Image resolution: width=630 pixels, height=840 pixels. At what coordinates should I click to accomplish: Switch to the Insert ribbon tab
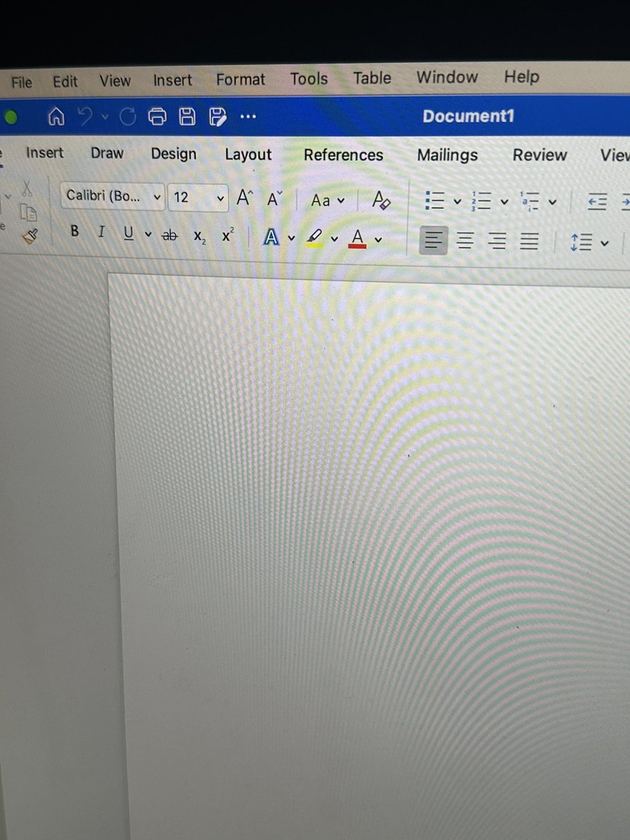click(x=44, y=153)
